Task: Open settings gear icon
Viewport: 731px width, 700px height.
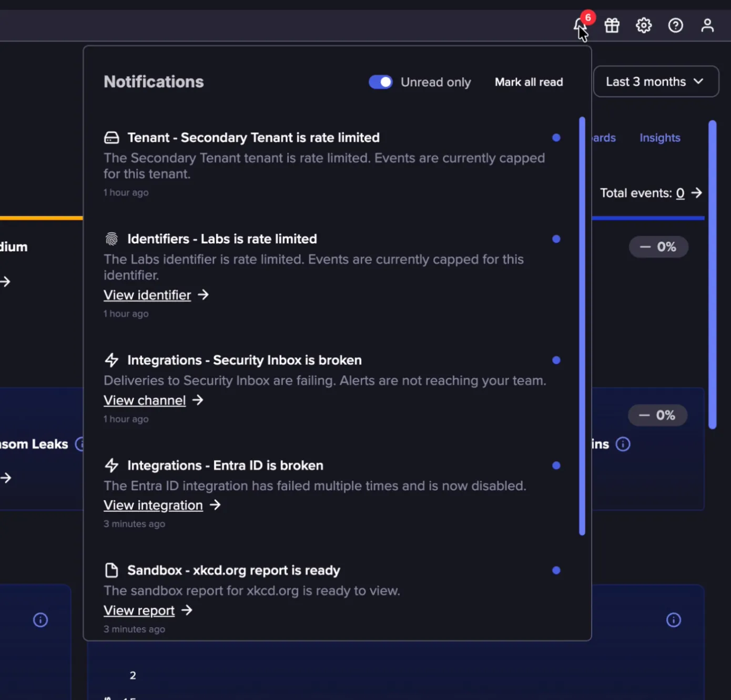Action: click(644, 25)
